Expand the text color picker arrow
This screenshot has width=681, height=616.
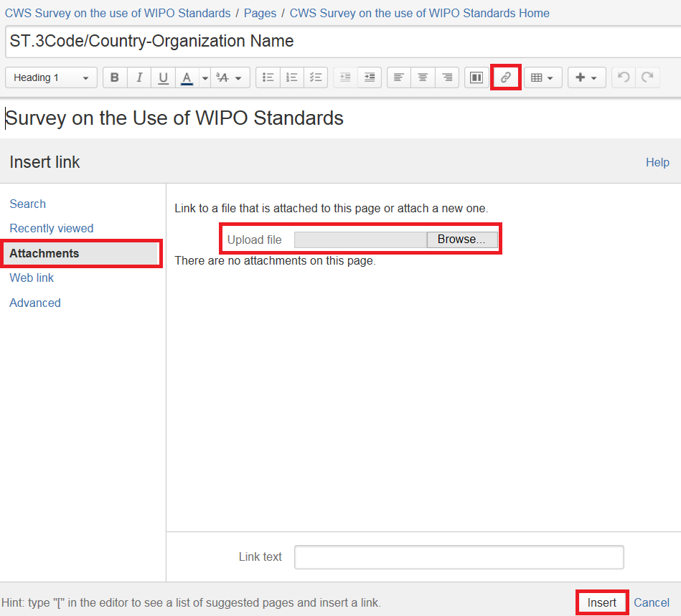(205, 77)
